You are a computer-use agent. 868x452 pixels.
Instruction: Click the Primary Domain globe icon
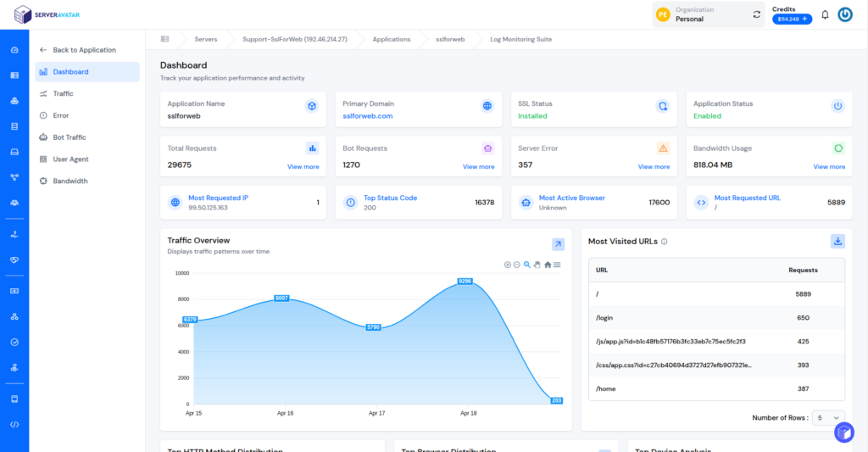(487, 106)
